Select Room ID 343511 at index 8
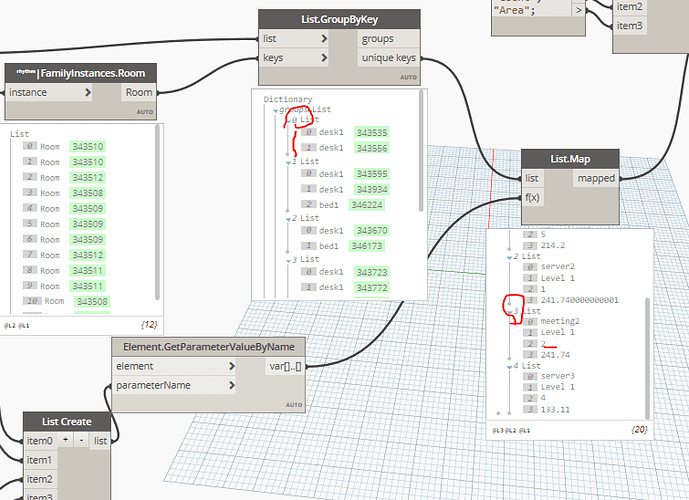Viewport: 689px width, 500px height. [x=87, y=271]
